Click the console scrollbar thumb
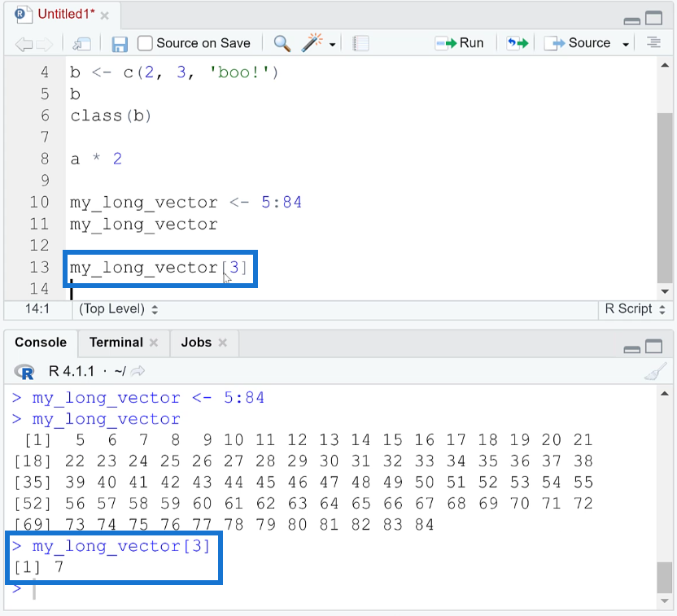This screenshot has width=677, height=616. click(x=665, y=578)
